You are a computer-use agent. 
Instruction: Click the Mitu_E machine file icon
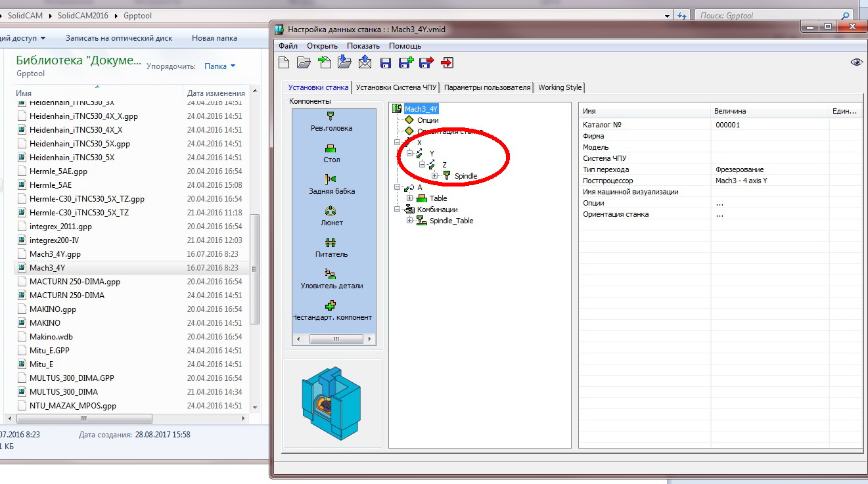(22, 364)
